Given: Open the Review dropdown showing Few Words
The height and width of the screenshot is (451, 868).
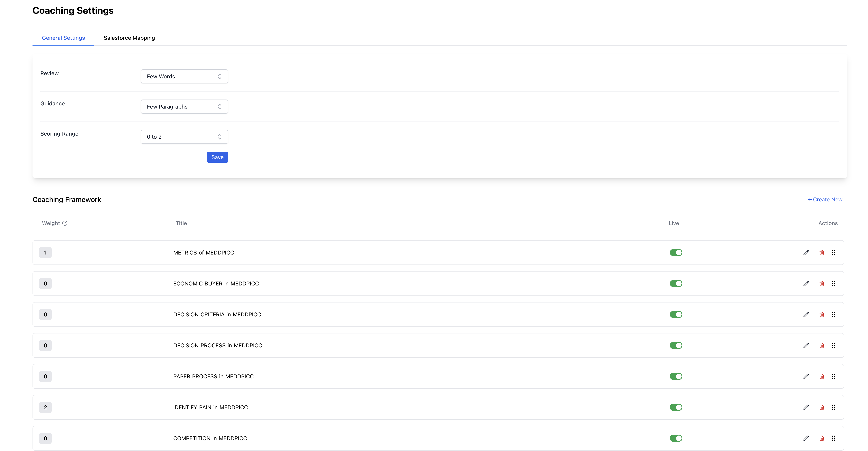Looking at the screenshot, I should tap(184, 77).
